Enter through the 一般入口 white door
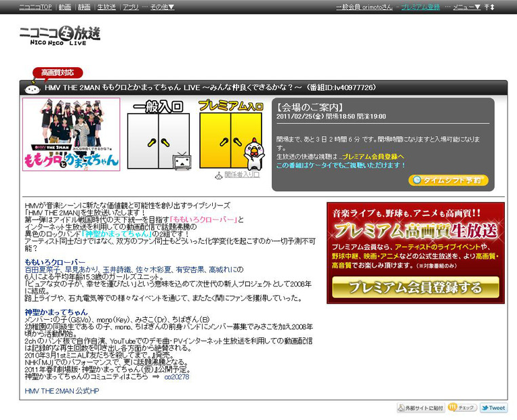517x420 pixels. (x=159, y=141)
